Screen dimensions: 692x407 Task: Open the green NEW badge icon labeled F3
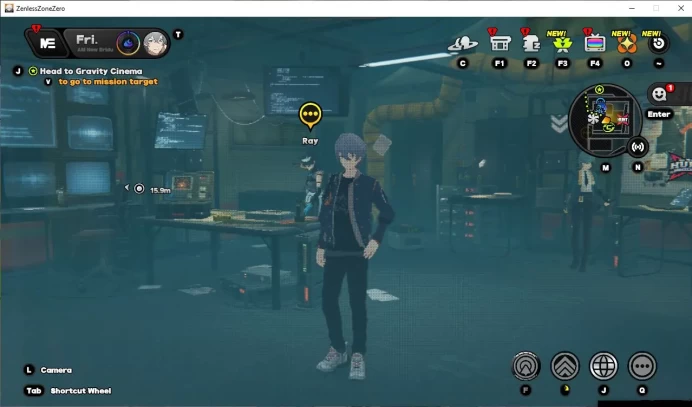pyautogui.click(x=562, y=43)
